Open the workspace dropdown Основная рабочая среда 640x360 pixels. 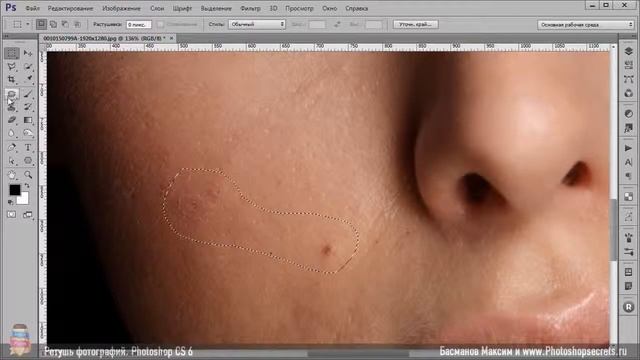(586, 24)
